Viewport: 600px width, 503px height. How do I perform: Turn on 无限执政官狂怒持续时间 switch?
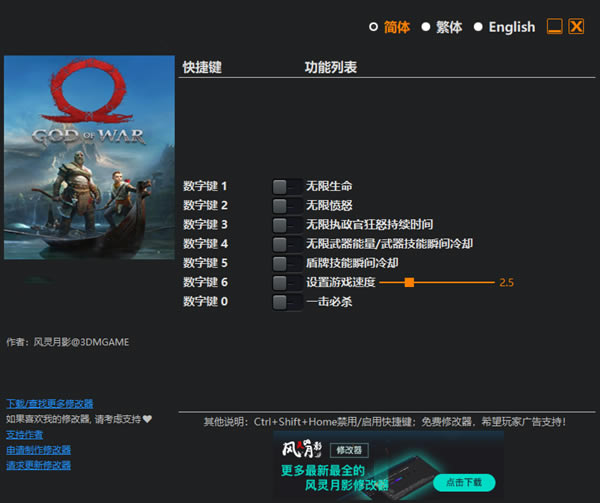[x=286, y=225]
